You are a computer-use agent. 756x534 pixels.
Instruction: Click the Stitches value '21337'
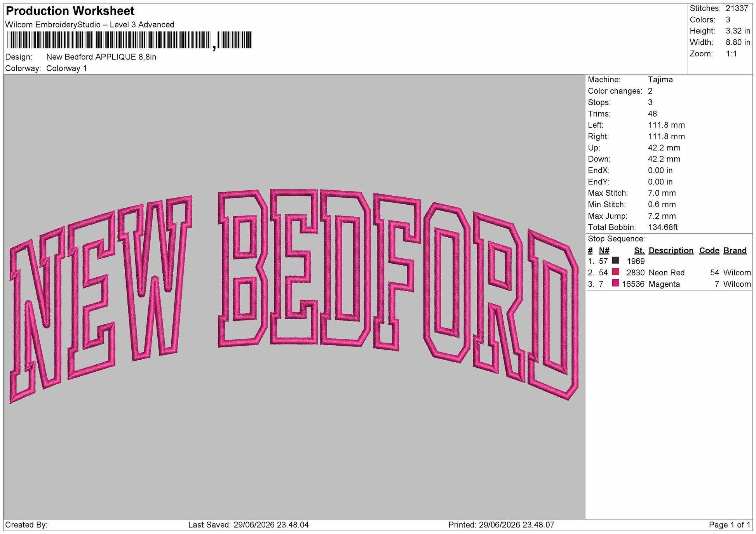pyautogui.click(x=737, y=9)
